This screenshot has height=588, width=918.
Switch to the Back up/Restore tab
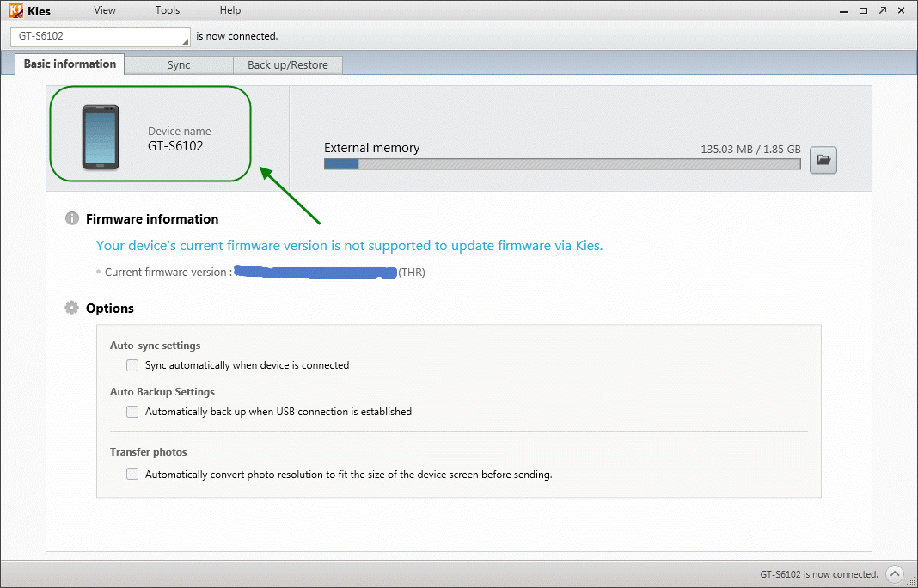pyautogui.click(x=287, y=65)
